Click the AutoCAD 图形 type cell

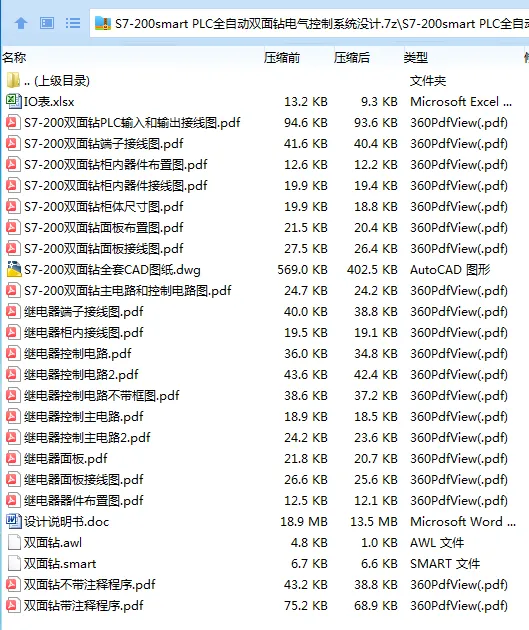[450, 270]
